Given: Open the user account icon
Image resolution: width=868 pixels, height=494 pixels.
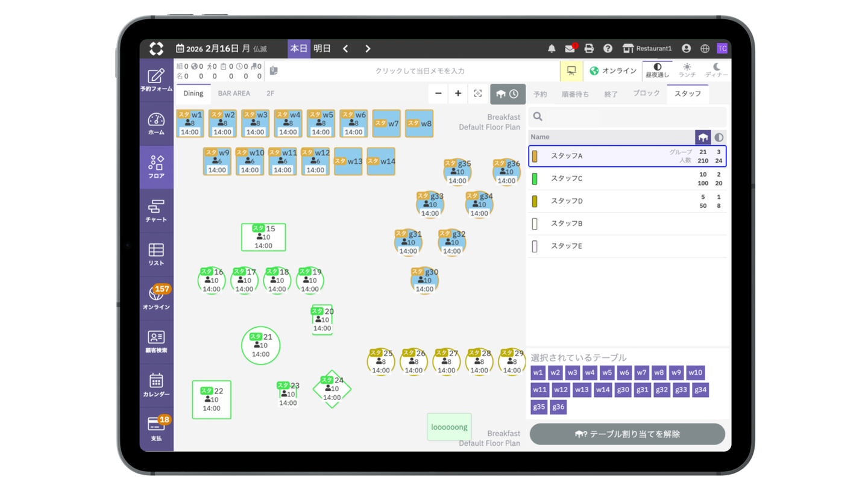Looking at the screenshot, I should point(686,49).
